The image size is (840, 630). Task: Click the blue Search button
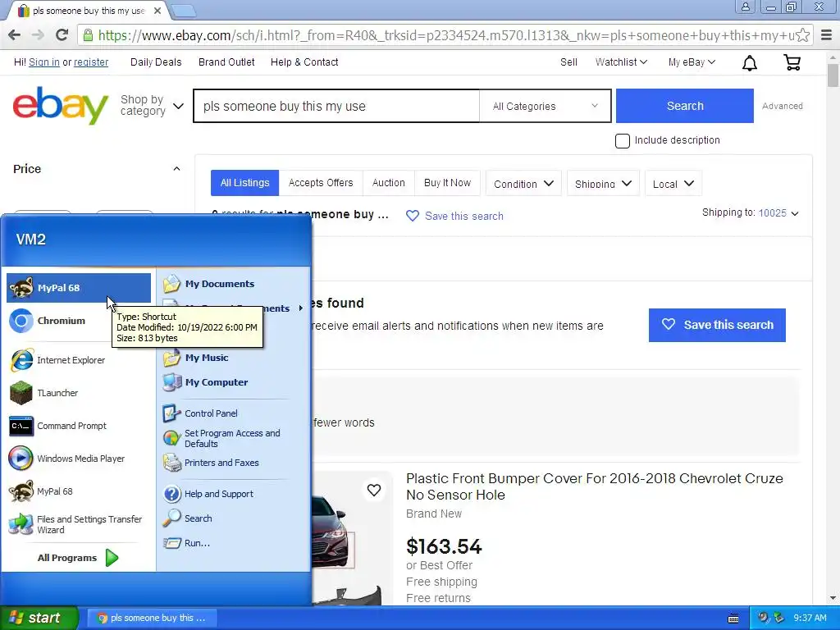coord(685,106)
